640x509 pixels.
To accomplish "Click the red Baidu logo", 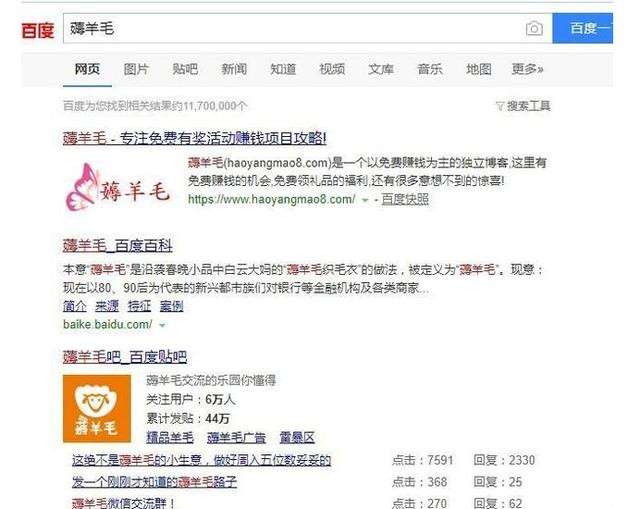I will pyautogui.click(x=38, y=31).
